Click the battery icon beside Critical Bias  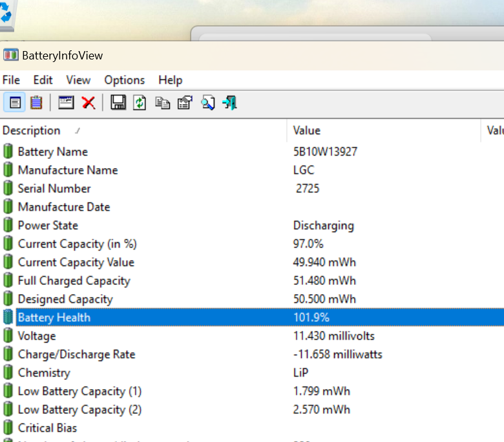(x=8, y=428)
